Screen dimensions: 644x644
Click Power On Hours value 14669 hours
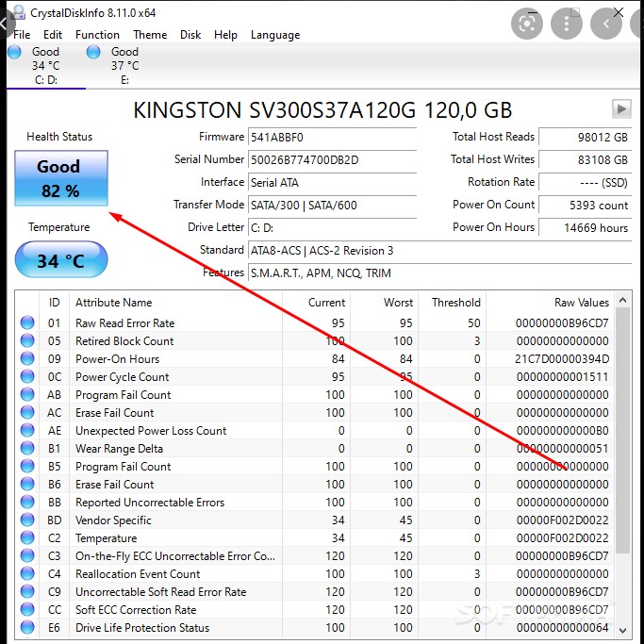(585, 227)
